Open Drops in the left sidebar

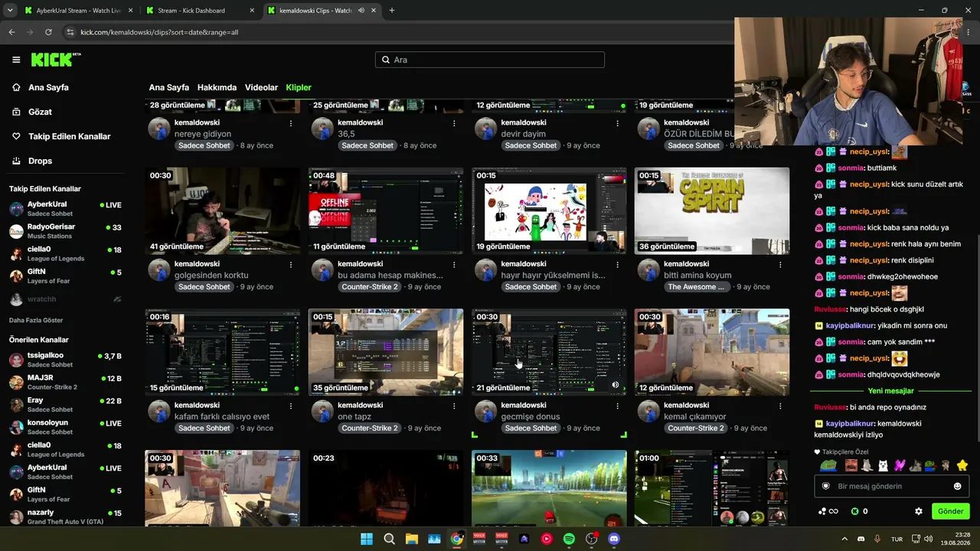(40, 161)
